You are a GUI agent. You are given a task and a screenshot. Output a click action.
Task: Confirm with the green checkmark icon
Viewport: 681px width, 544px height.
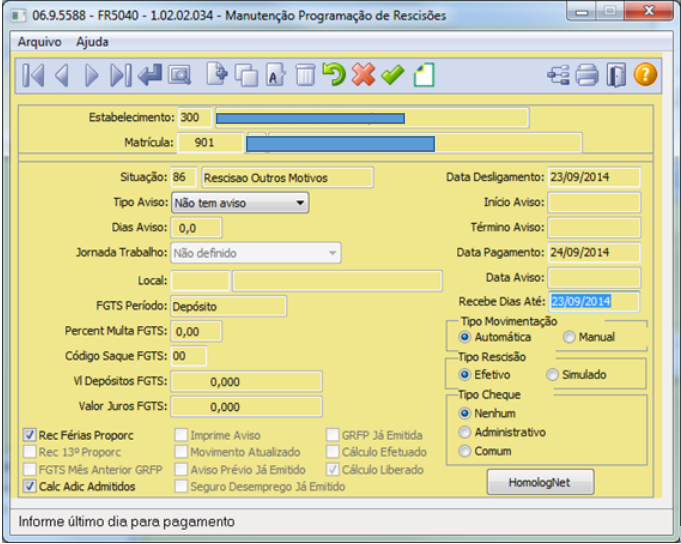[393, 75]
